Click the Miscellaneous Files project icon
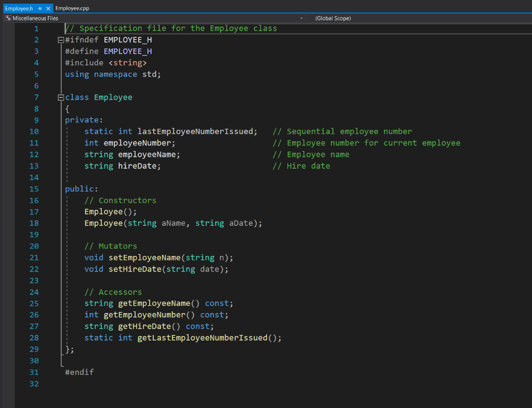Image resolution: width=532 pixels, height=408 pixels. pos(7,18)
